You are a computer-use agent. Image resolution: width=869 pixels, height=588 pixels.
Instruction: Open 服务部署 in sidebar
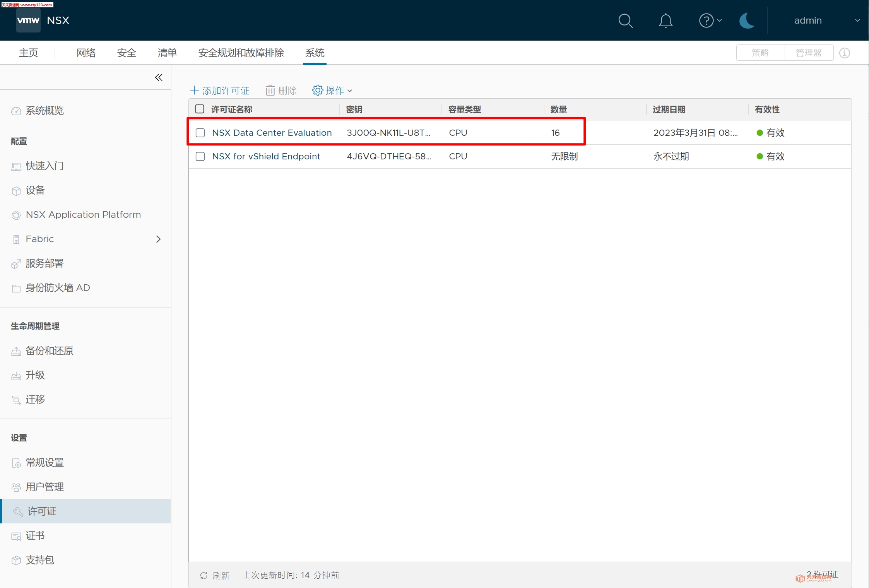[x=45, y=263]
